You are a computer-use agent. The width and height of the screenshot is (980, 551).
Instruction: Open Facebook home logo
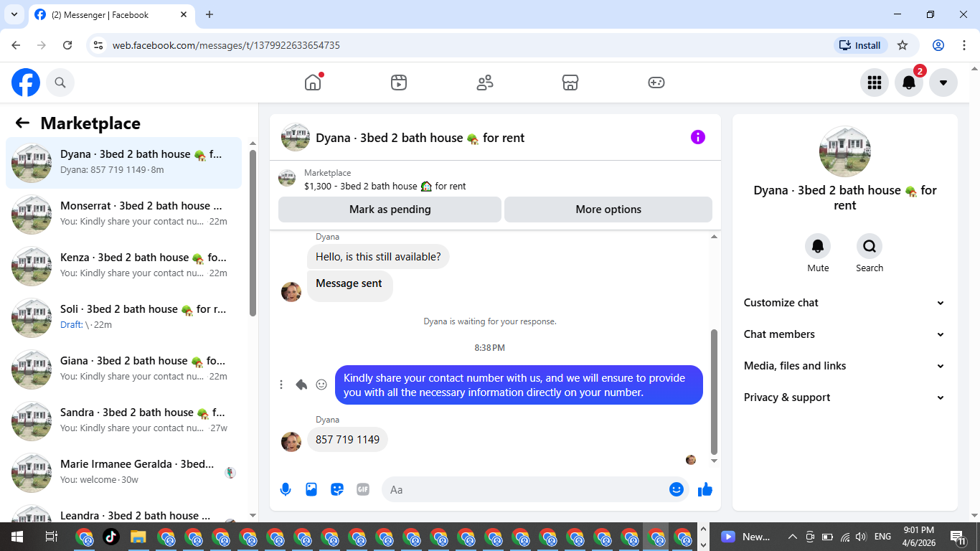(x=26, y=83)
